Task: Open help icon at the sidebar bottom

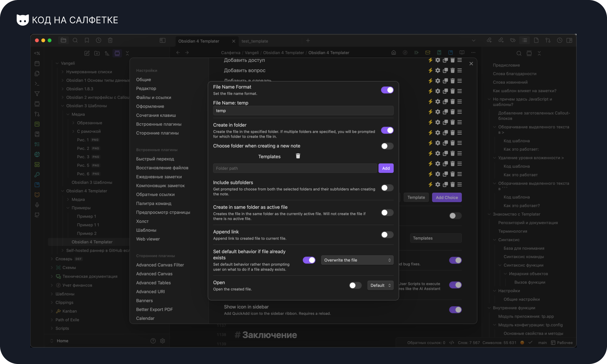Action: pyautogui.click(x=153, y=341)
